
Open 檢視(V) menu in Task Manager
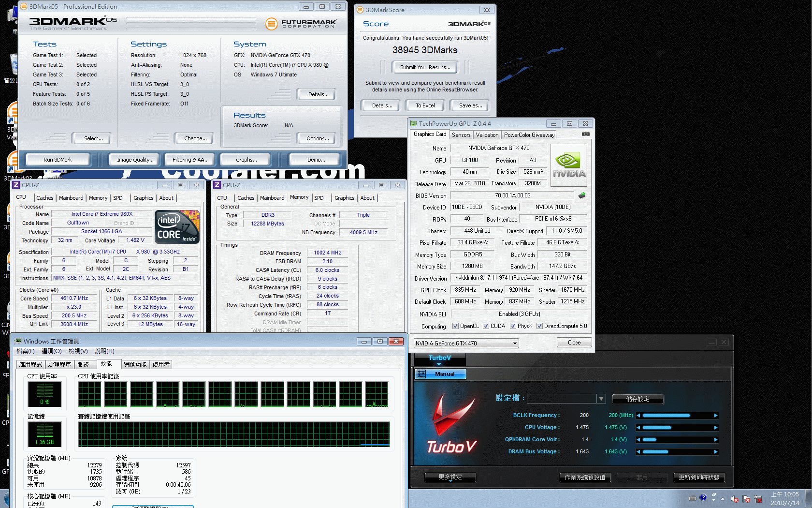(78, 351)
